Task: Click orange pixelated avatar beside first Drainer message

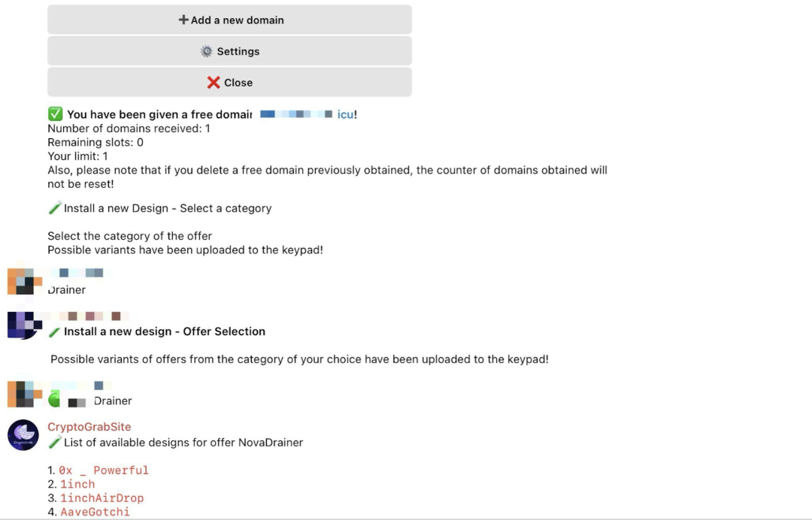Action: tap(21, 281)
